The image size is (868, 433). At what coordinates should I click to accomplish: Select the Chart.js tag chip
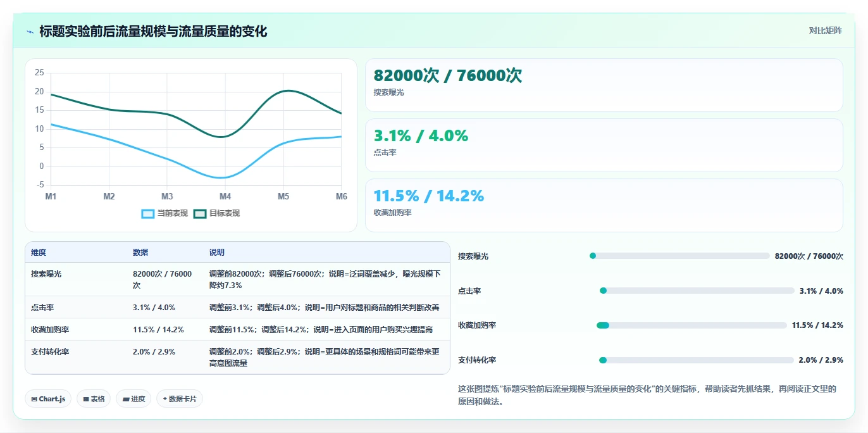(x=48, y=399)
